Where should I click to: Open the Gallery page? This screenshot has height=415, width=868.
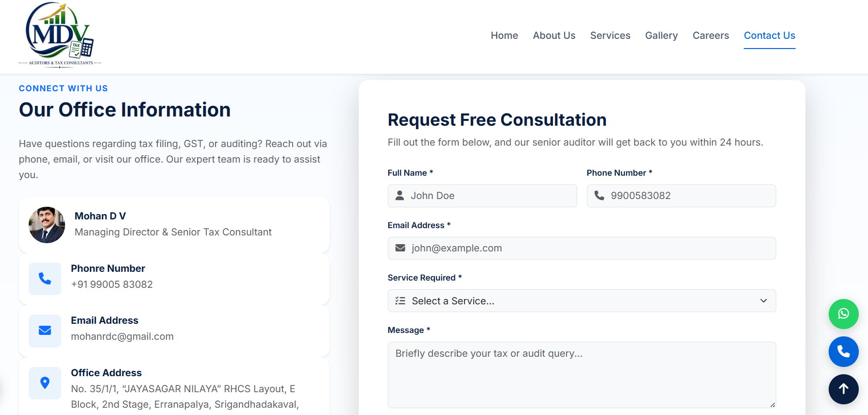(661, 35)
